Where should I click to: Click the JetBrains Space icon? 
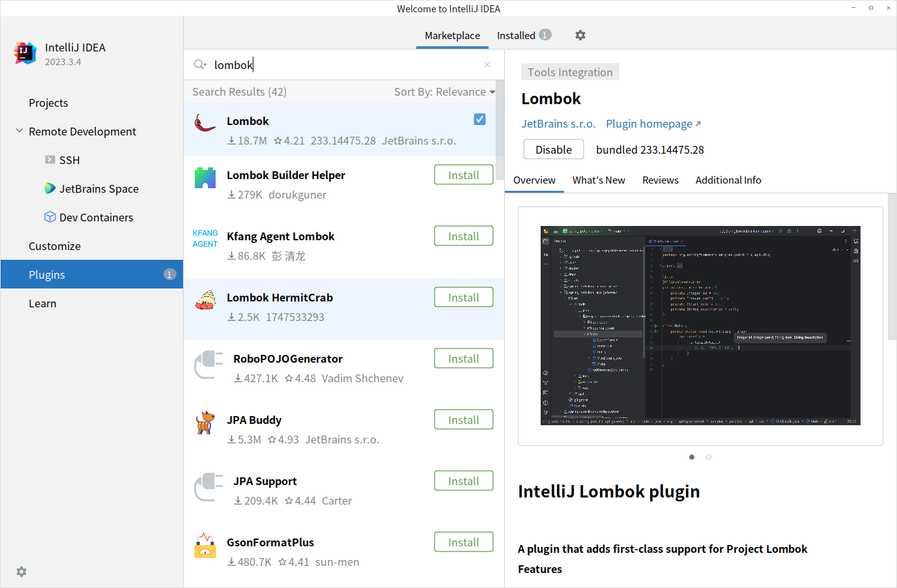tap(50, 188)
